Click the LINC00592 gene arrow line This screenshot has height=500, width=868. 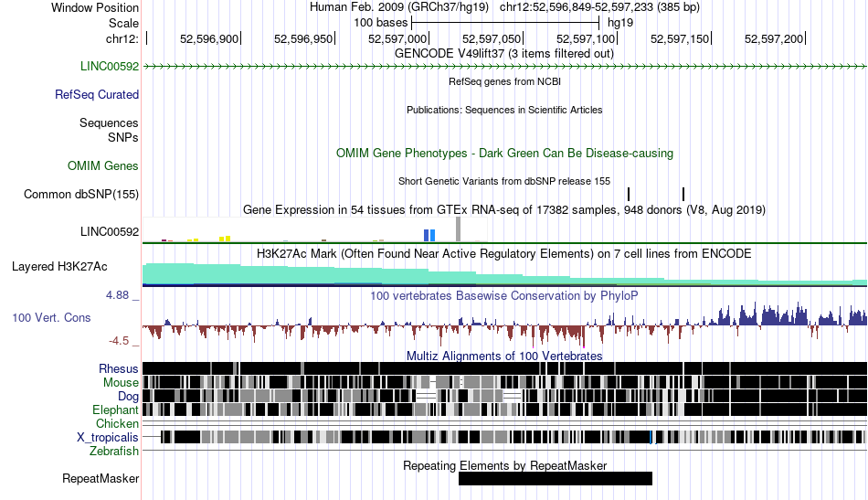[505, 67]
